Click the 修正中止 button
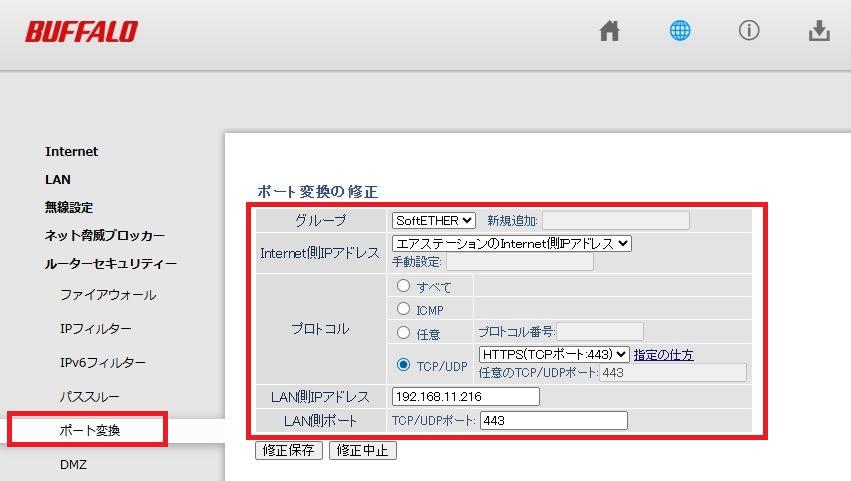The image size is (851, 481). (x=363, y=451)
